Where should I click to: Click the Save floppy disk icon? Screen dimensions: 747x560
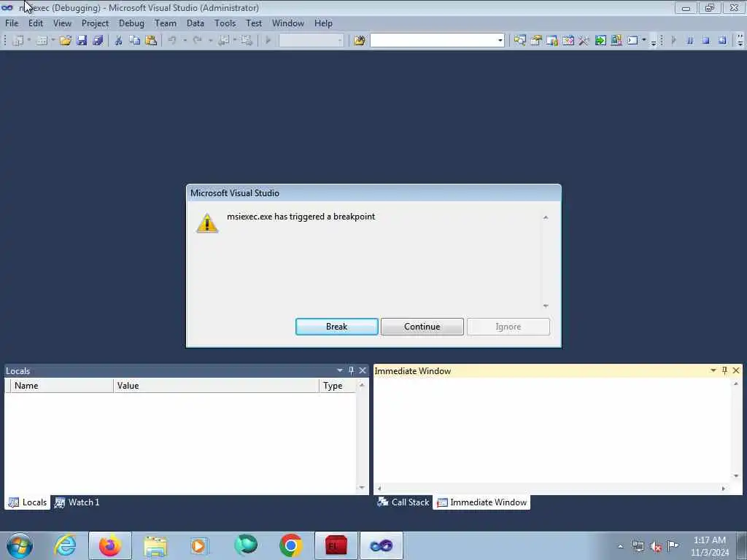pos(82,41)
